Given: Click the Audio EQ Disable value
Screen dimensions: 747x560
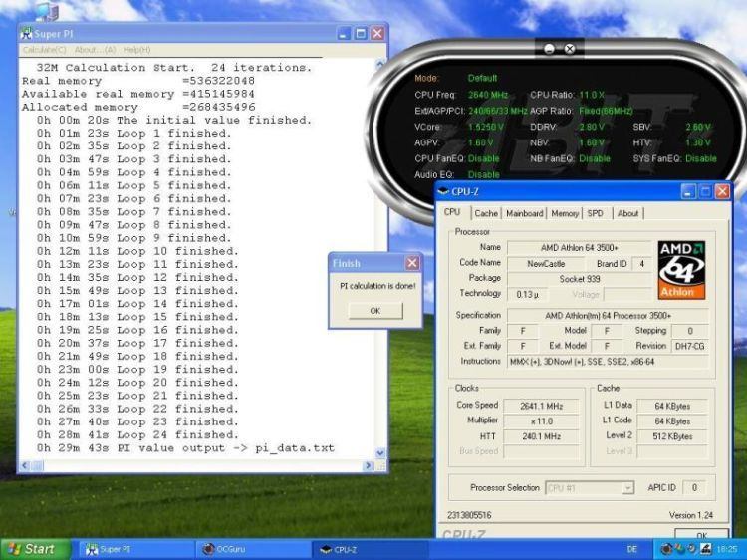Looking at the screenshot, I should click(x=483, y=175).
